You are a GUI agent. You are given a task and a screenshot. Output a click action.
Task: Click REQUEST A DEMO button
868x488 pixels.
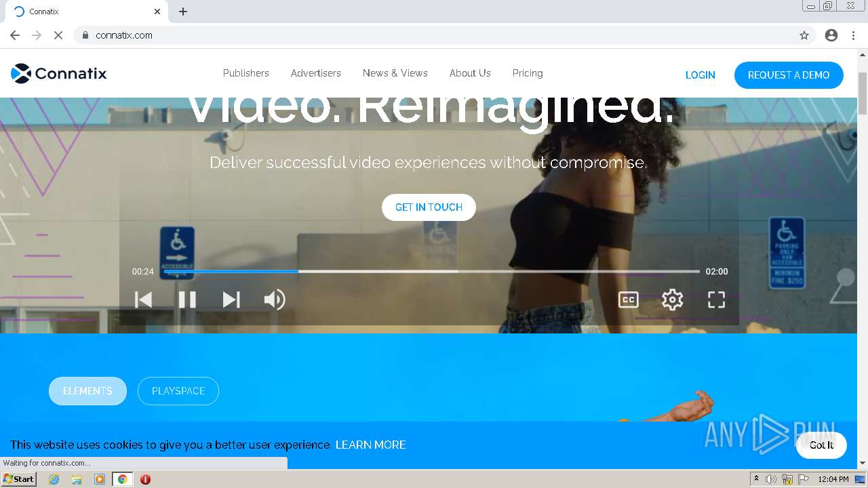(789, 75)
